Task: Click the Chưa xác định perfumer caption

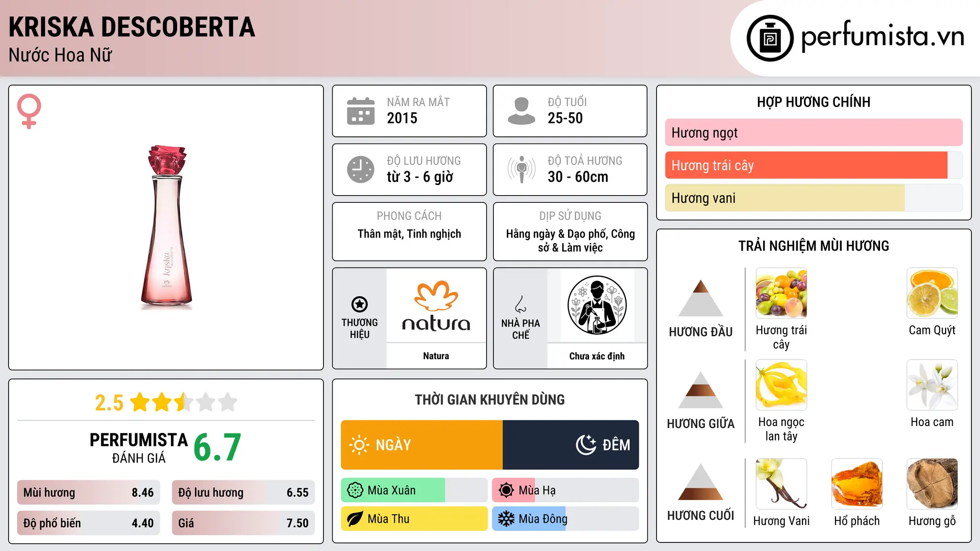Action: [597, 356]
